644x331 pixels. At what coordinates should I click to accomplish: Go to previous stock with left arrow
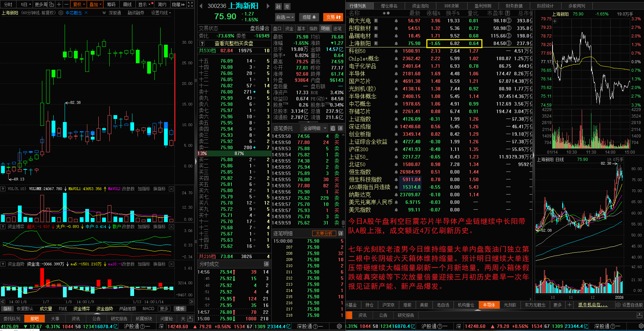click(x=200, y=6)
